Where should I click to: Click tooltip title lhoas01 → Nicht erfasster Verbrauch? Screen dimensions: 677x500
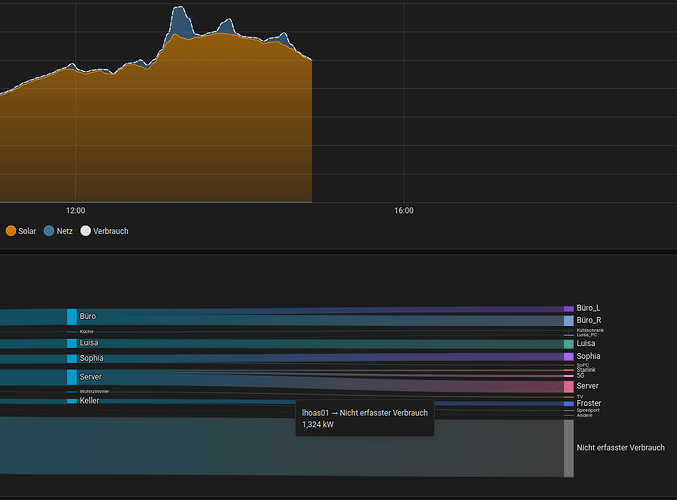tap(365, 413)
